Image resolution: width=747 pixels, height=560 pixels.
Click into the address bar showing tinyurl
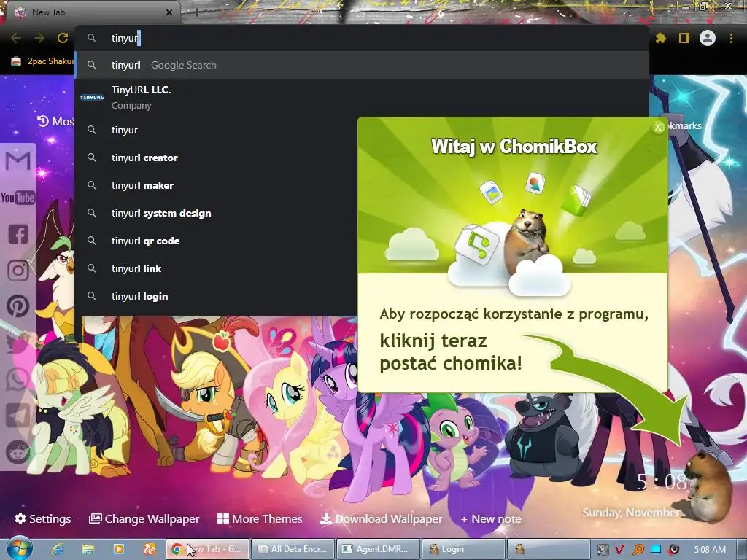pos(362,38)
